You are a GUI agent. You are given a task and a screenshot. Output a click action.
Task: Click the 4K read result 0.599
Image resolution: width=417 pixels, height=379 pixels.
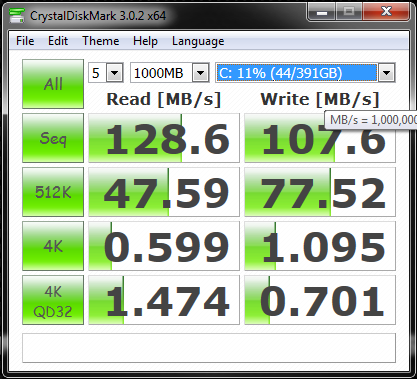pos(164,246)
